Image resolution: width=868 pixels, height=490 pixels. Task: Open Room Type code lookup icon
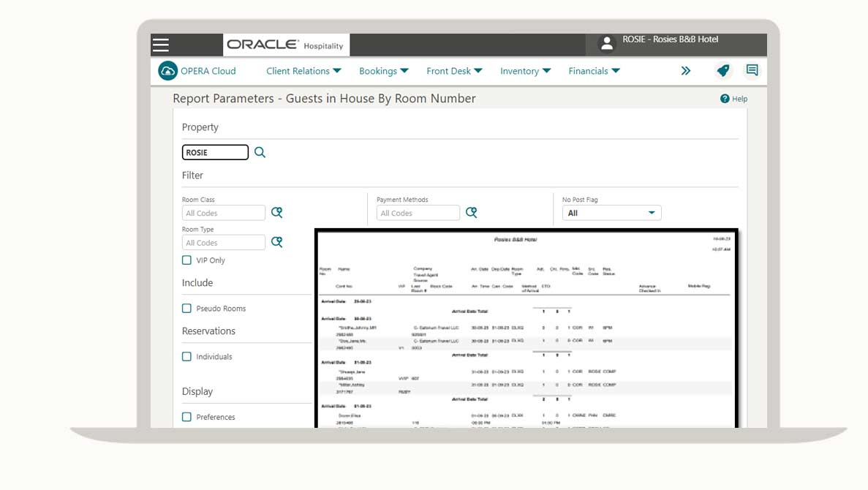276,242
